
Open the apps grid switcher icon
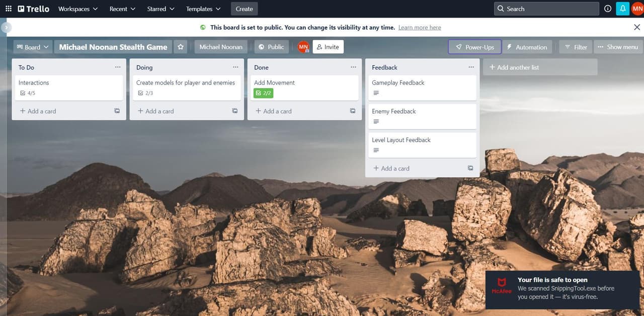click(9, 9)
